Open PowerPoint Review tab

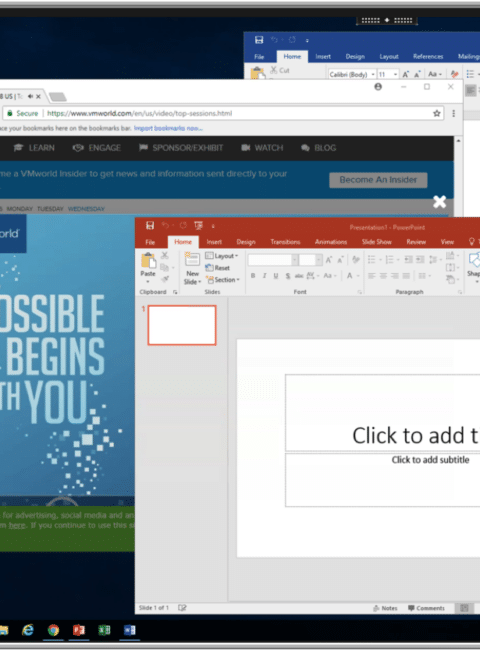[416, 242]
